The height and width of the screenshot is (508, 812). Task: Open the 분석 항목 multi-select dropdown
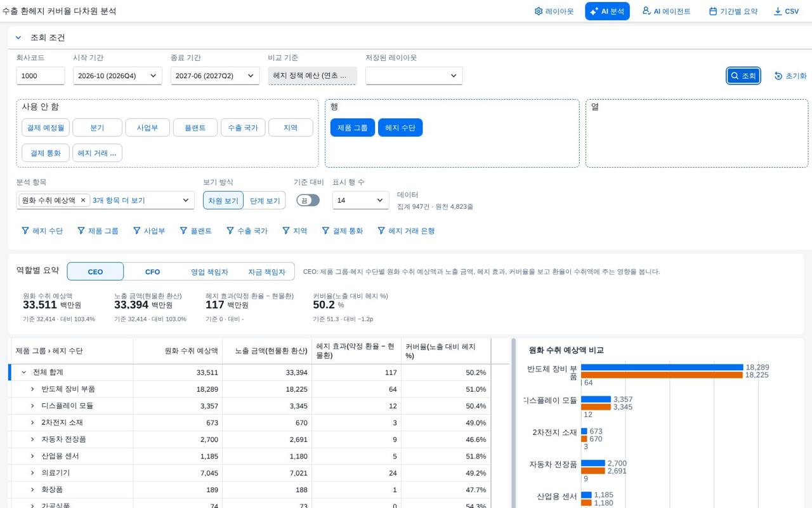click(x=105, y=200)
